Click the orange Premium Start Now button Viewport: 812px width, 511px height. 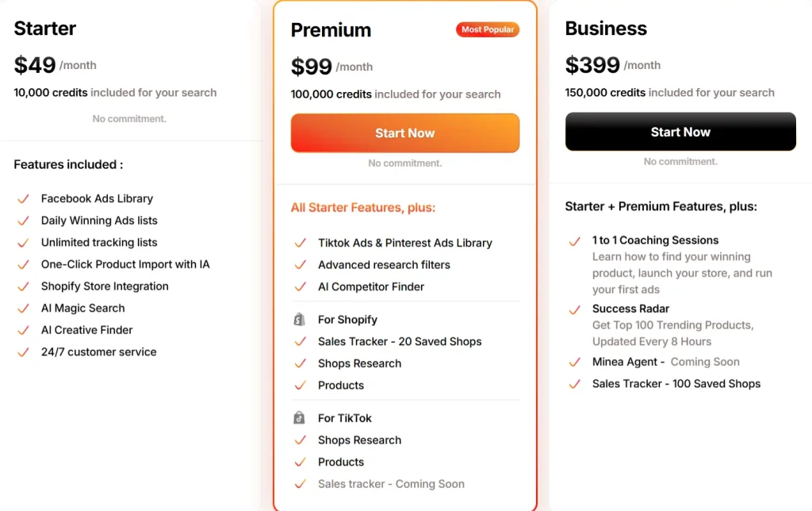click(405, 133)
